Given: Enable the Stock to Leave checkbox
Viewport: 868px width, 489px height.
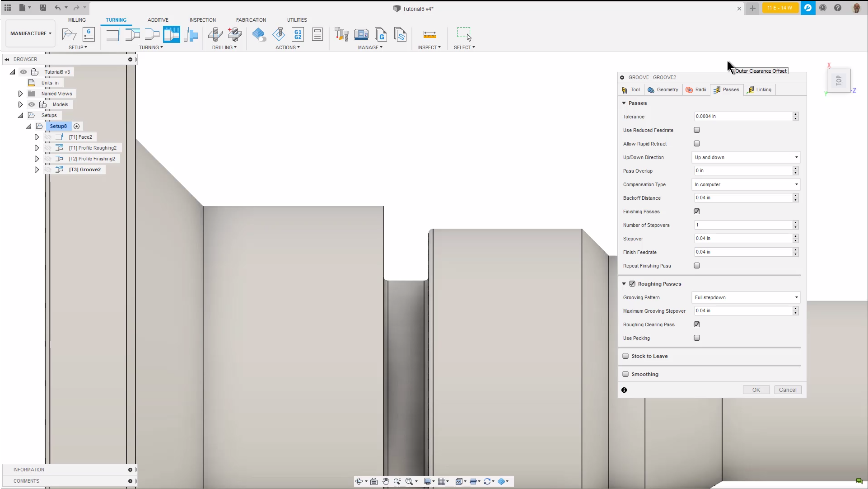Looking at the screenshot, I should pyautogui.click(x=625, y=356).
